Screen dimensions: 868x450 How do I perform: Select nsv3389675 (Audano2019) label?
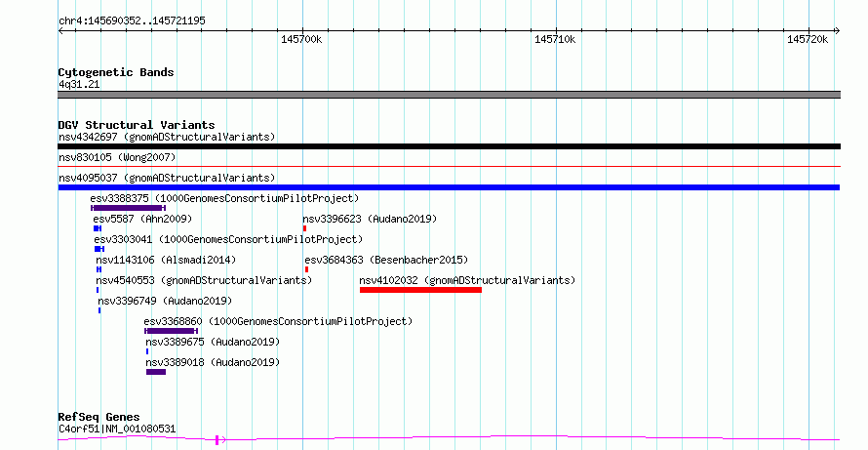pos(213,342)
